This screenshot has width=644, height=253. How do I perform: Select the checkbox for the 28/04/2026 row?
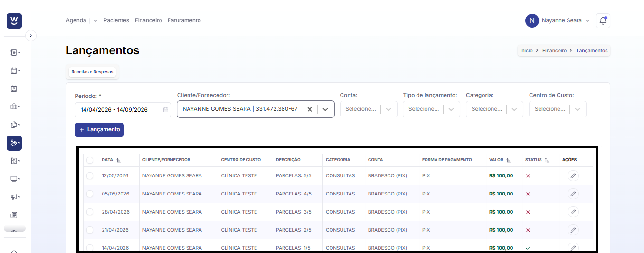coord(90,212)
